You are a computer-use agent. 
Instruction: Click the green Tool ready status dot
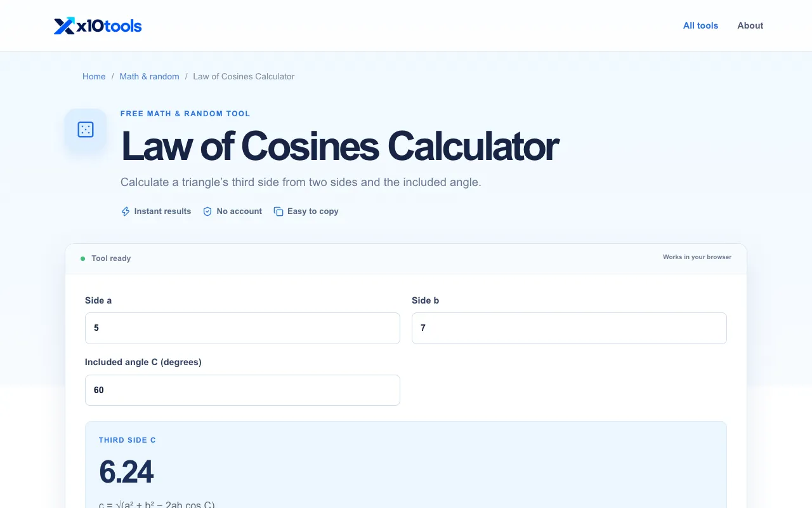point(82,258)
